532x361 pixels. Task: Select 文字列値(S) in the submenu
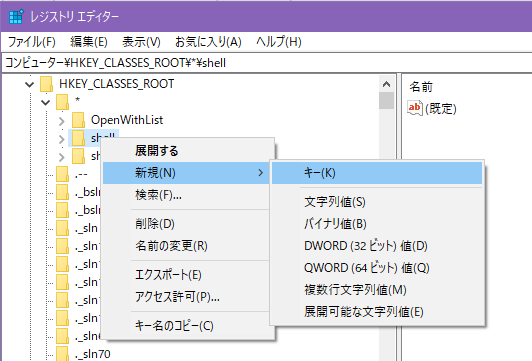pyautogui.click(x=377, y=202)
